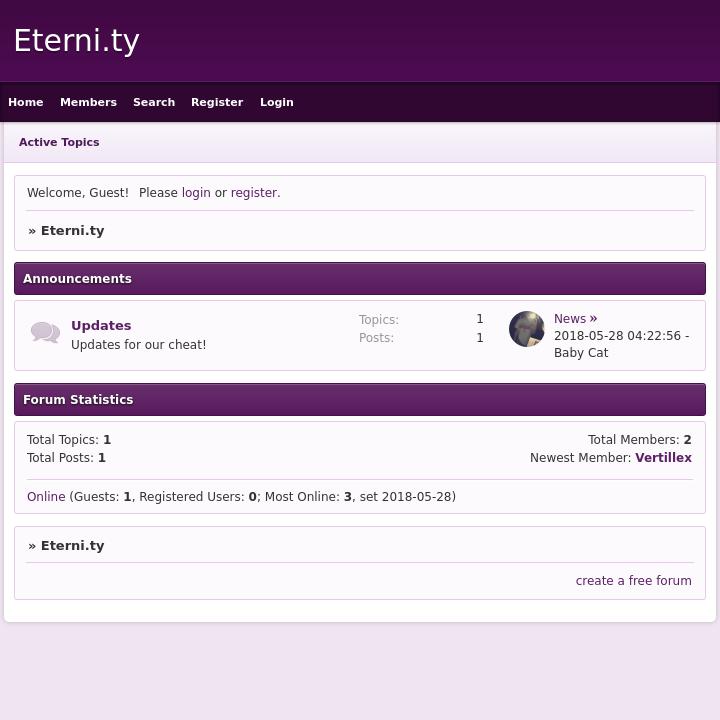Open the Announcements category header
The height and width of the screenshot is (720, 720).
coord(77,279)
